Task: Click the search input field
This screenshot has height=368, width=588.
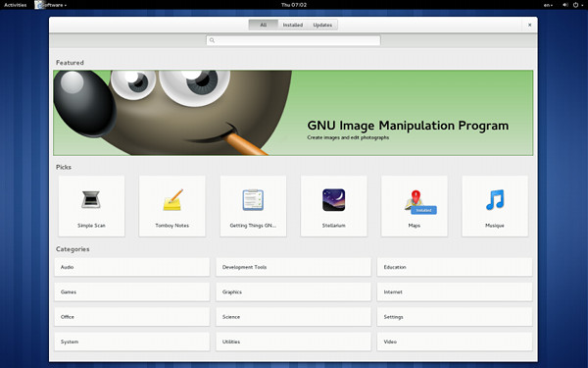Action: (x=293, y=40)
